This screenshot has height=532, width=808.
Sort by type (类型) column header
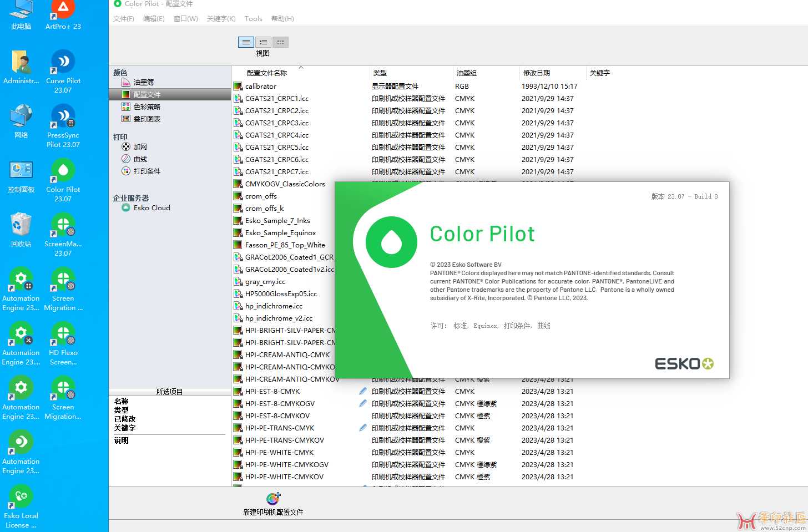(x=380, y=73)
